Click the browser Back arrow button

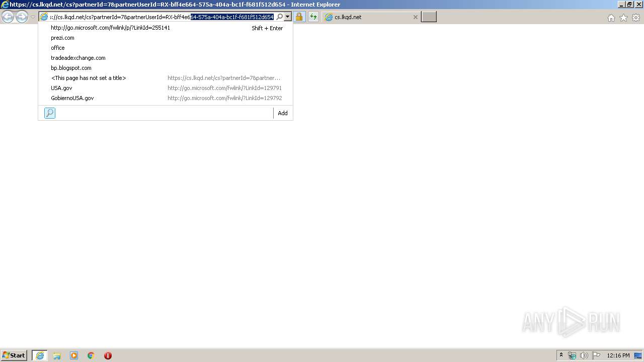click(8, 17)
